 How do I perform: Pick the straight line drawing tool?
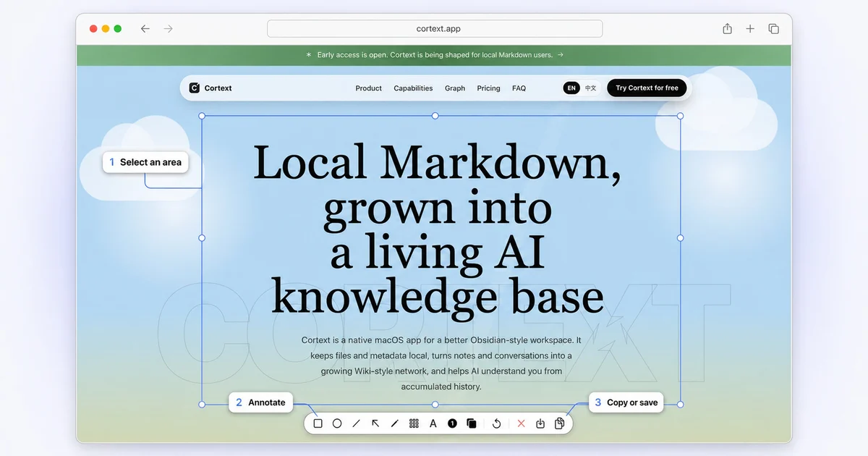click(356, 423)
